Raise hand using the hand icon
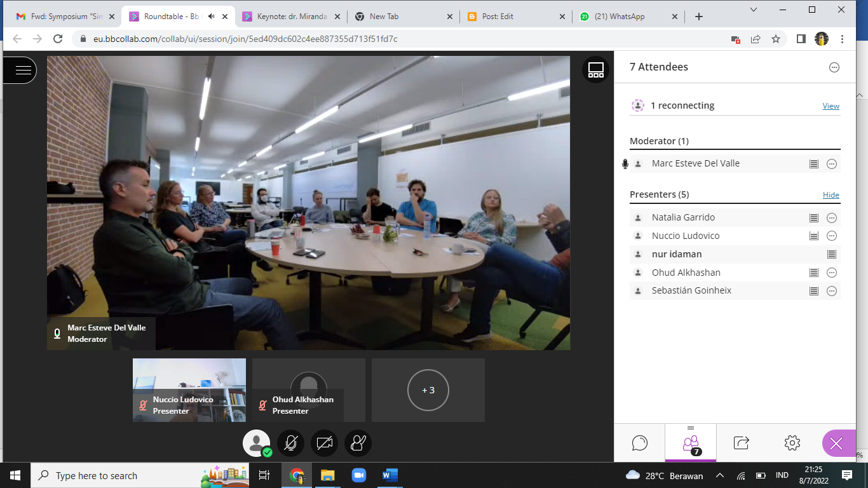This screenshot has height=488, width=868. coord(358,444)
